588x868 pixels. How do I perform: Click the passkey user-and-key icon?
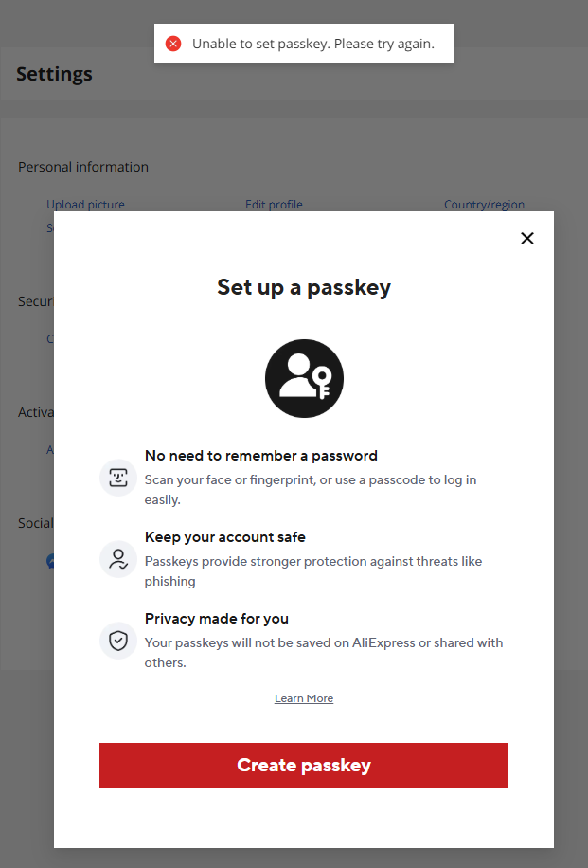304,378
